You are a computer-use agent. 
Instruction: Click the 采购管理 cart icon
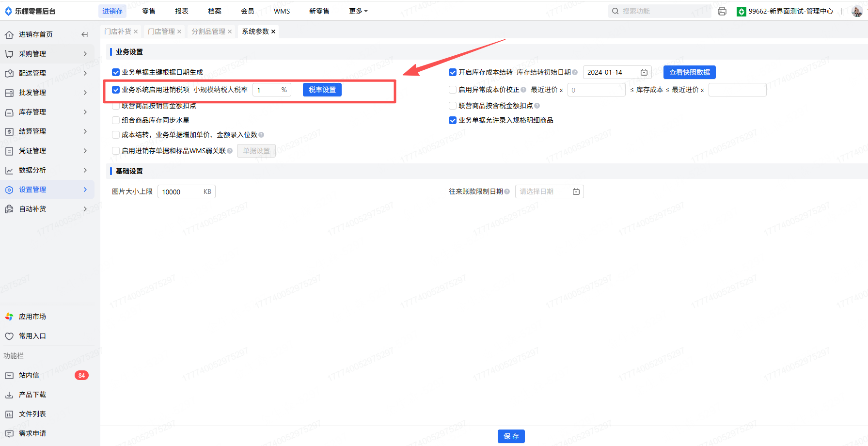[9, 54]
